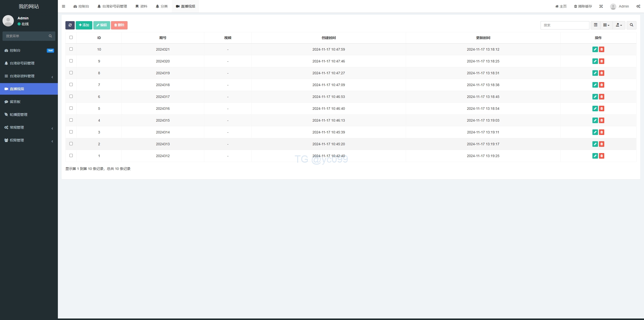Click the red delete icon for period 2024317
The image size is (644, 320).
point(601,97)
